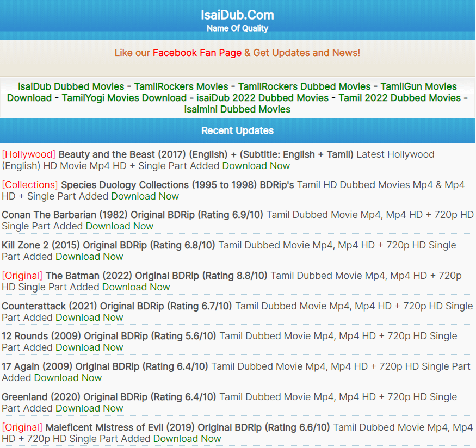The width and height of the screenshot is (476, 448).
Task: Download Now for Species Duology Collections
Action: 145,196
